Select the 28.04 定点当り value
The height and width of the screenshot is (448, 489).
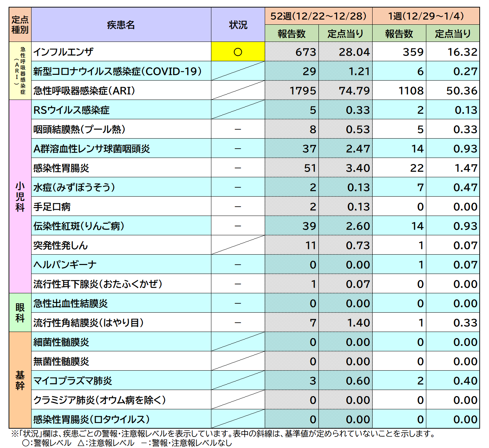point(355,52)
